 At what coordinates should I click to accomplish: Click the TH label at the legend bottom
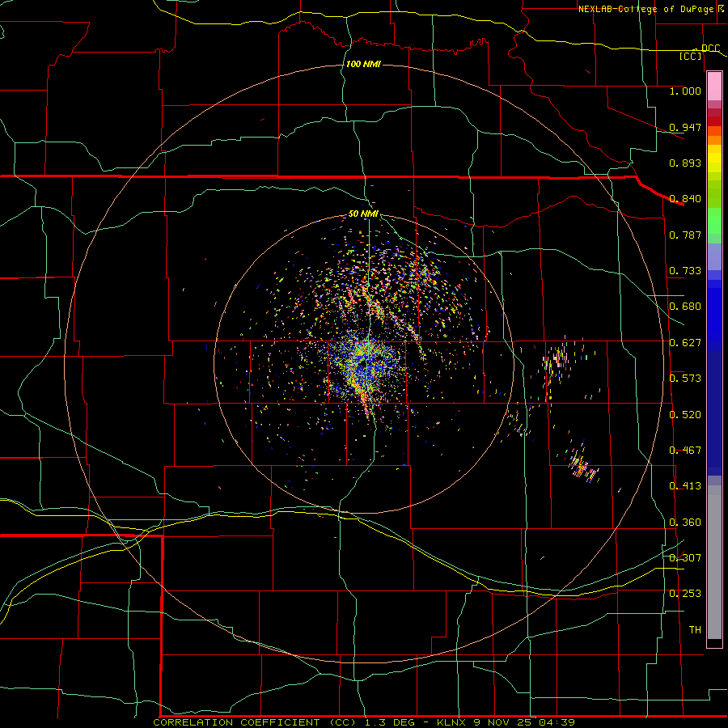695,630
